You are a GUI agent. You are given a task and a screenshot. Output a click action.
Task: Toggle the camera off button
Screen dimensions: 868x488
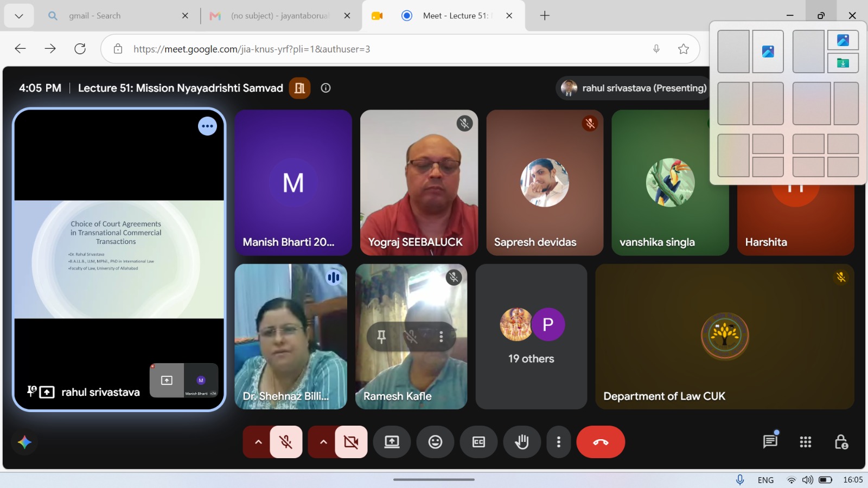pos(351,442)
